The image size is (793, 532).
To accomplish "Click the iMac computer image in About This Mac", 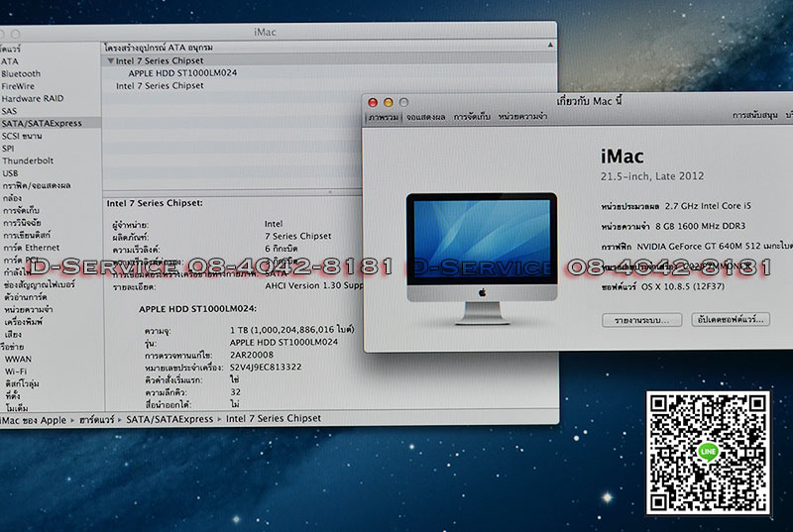I will 482,259.
